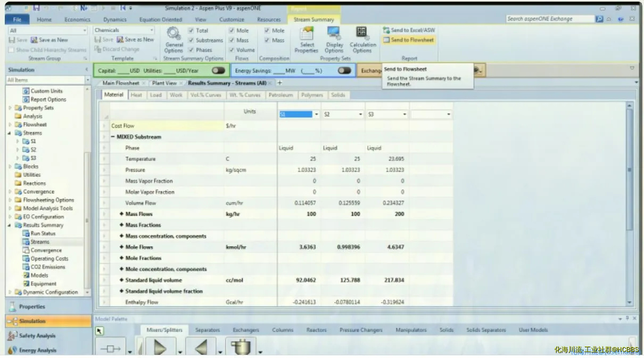Toggle the Substreams checkbox
The image size is (644, 358).
coord(191,40)
